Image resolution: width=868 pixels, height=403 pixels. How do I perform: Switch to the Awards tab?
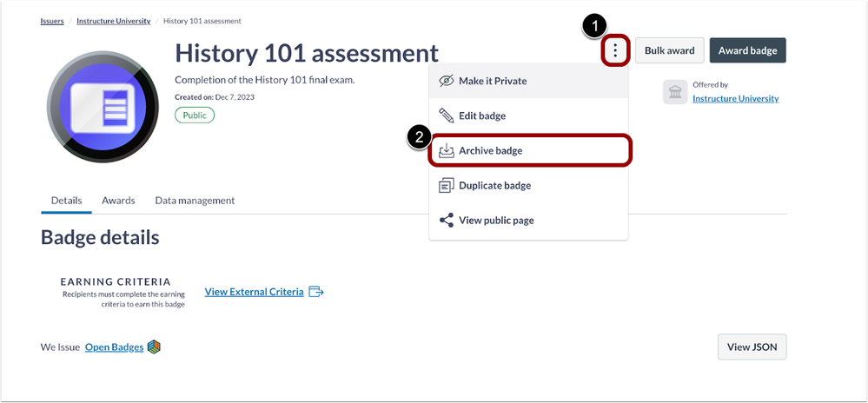[x=118, y=201]
